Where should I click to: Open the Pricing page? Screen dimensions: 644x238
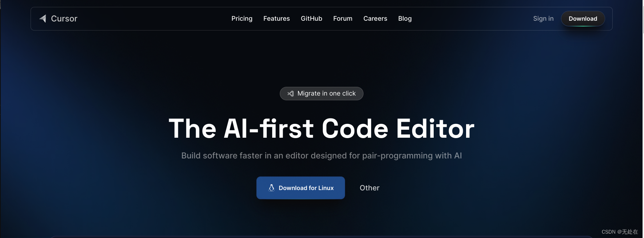click(x=242, y=19)
